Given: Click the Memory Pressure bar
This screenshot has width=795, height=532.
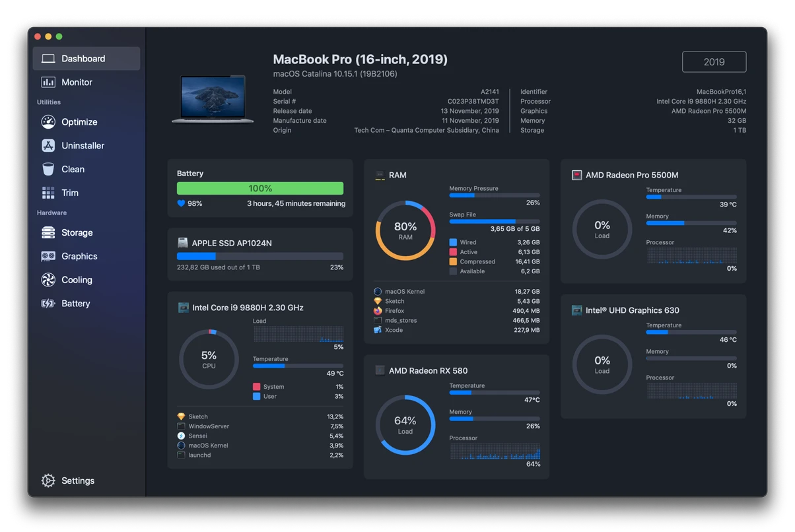Looking at the screenshot, I should click(x=495, y=195).
